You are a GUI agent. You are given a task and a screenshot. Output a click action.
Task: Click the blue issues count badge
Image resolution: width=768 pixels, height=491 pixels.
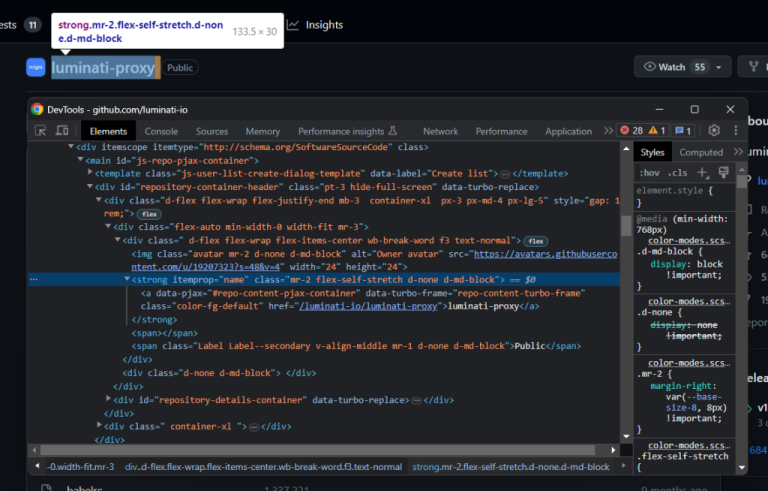click(x=683, y=131)
